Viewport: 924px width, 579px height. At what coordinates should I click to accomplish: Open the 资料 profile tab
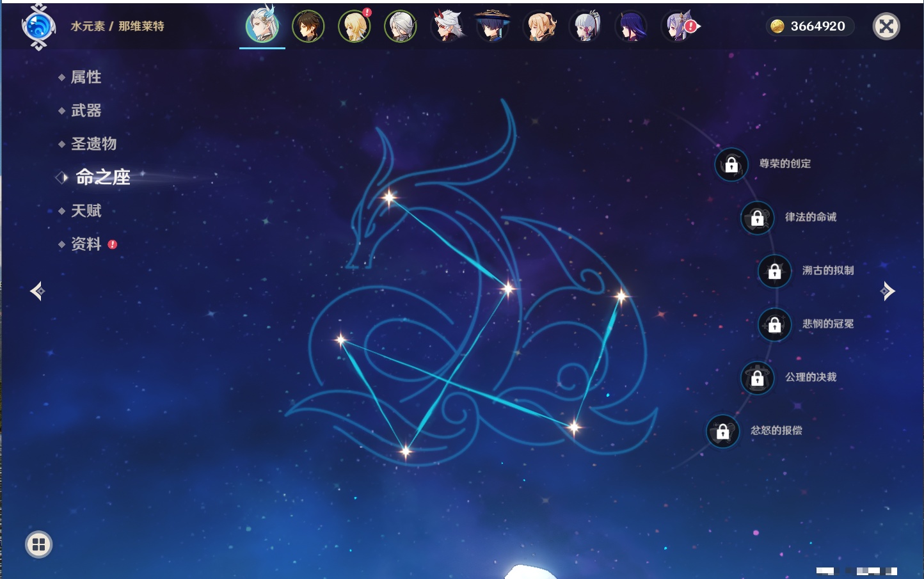86,244
